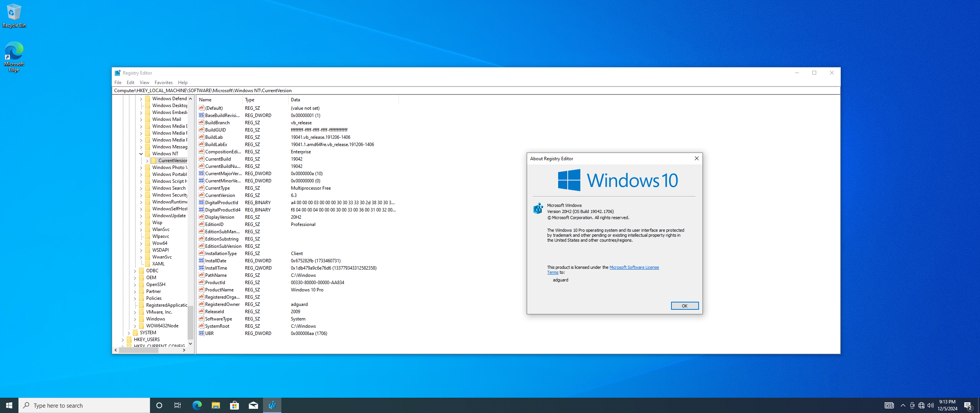Open the Favorites menu
Image resolution: width=980 pixels, height=413 pixels.
click(163, 82)
